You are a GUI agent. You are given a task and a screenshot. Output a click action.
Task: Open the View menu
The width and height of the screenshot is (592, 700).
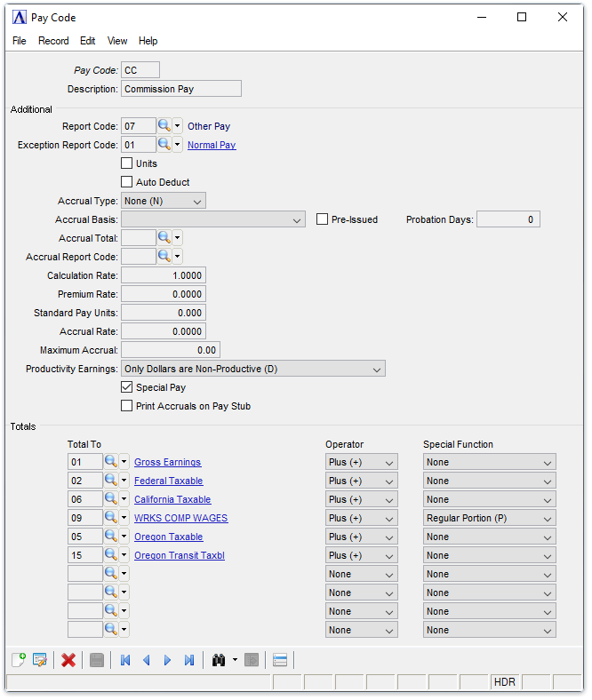click(x=117, y=41)
